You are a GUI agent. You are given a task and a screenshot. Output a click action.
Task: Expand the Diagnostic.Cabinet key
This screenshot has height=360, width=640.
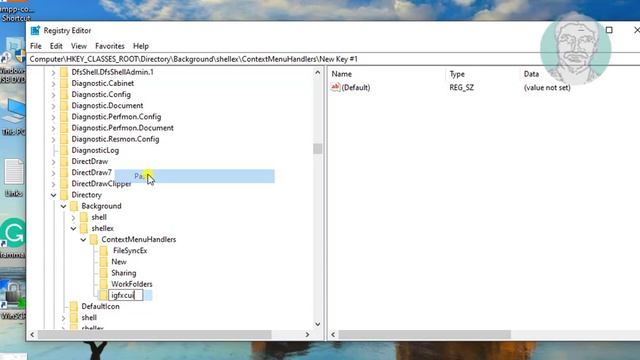tap(53, 84)
